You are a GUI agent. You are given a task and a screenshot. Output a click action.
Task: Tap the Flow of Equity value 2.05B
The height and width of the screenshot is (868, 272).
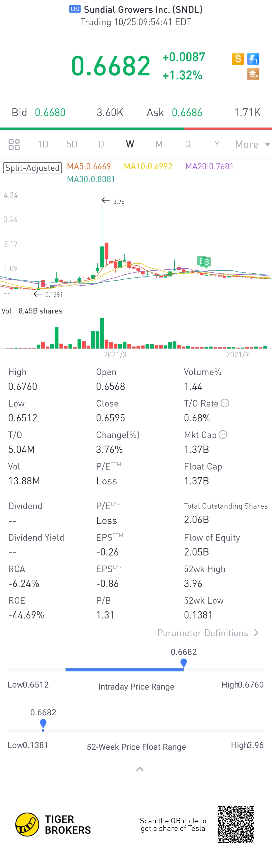197,552
